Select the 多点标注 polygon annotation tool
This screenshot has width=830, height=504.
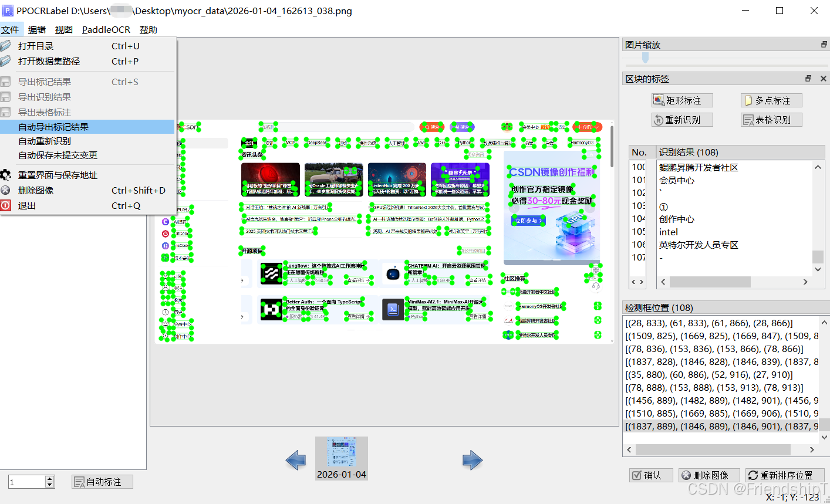tap(771, 100)
